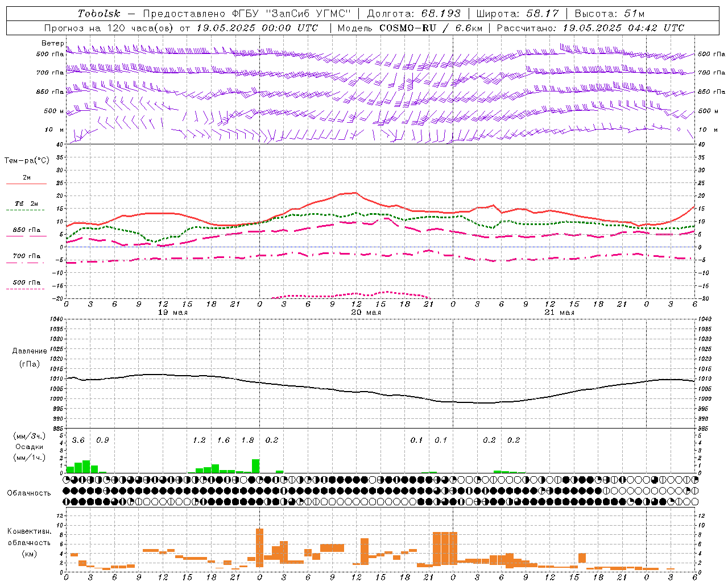Click the precipitation total value 3.6
This screenshot has height=582, width=728.
pos(78,440)
